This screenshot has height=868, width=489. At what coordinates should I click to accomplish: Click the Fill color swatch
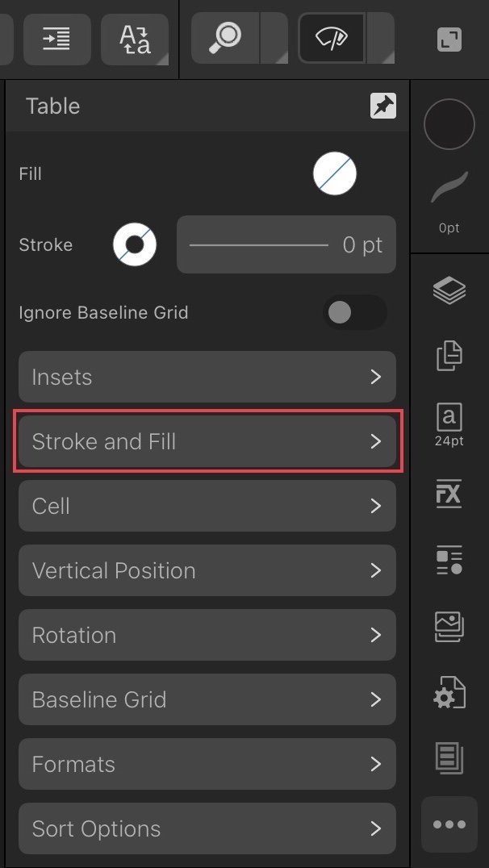coord(335,173)
